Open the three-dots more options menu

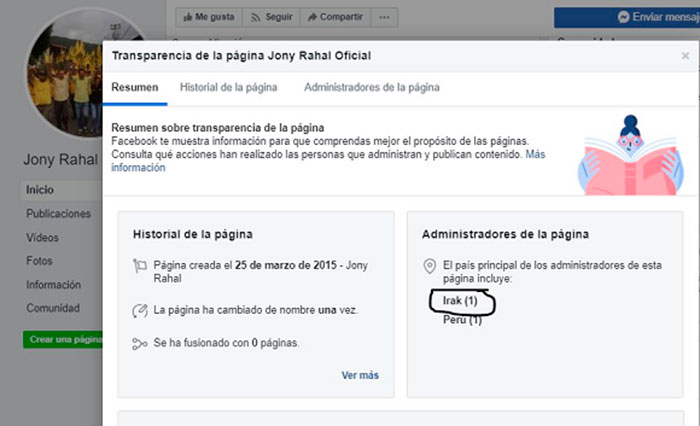384,17
